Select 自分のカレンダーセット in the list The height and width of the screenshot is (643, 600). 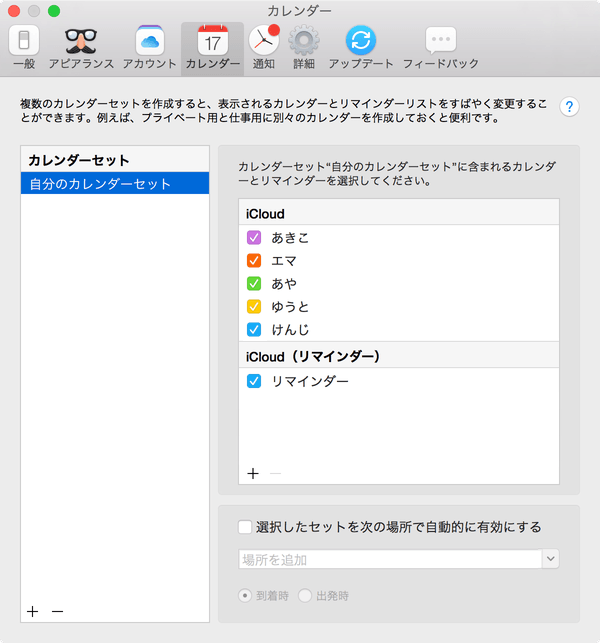(115, 183)
